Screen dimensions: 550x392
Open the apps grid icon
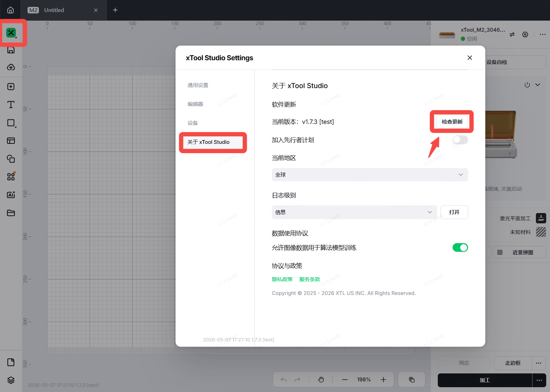[11, 177]
